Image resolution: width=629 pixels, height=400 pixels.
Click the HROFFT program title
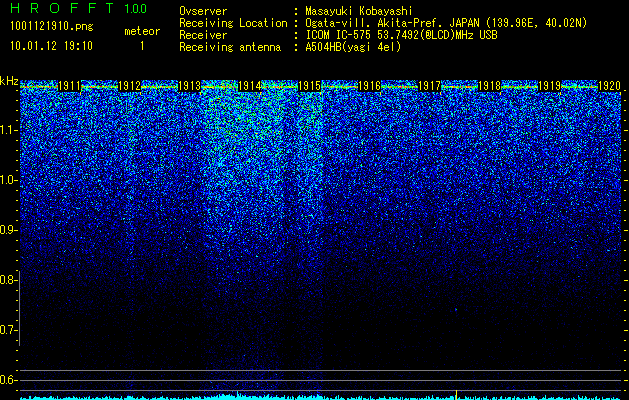[x=62, y=8]
